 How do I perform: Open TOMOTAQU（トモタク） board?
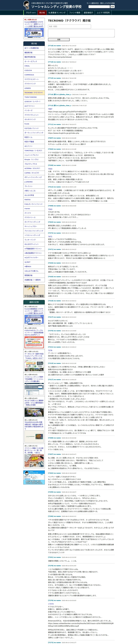click(34, 150)
